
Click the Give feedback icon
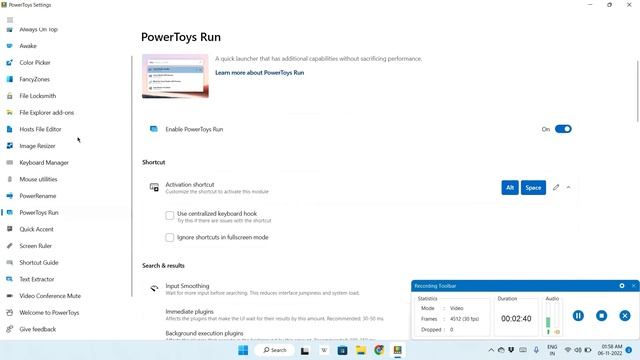[10, 329]
